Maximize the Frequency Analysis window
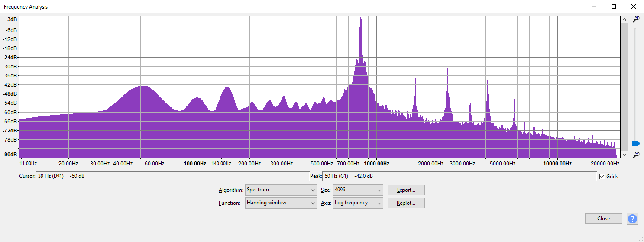The height and width of the screenshot is (242, 644). 614,6
